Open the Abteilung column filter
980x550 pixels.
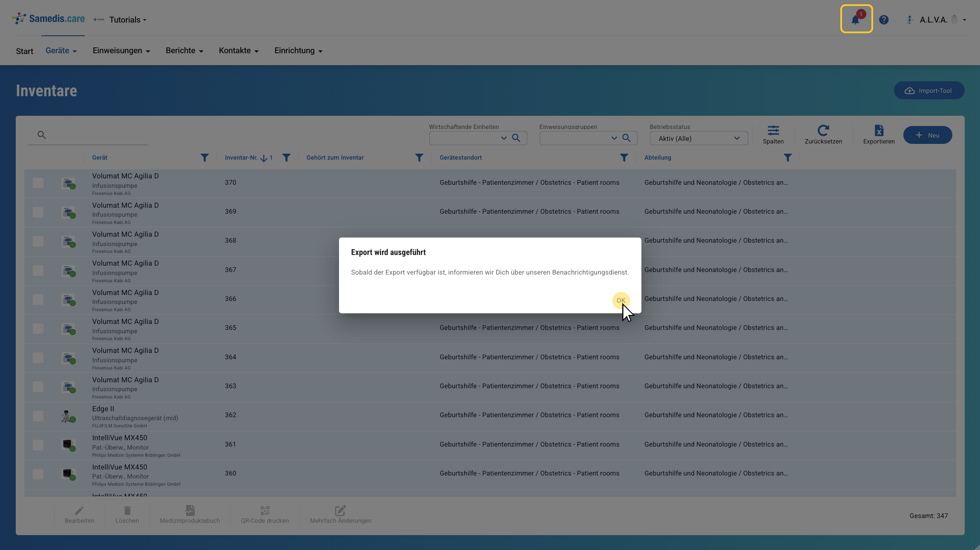pos(787,158)
